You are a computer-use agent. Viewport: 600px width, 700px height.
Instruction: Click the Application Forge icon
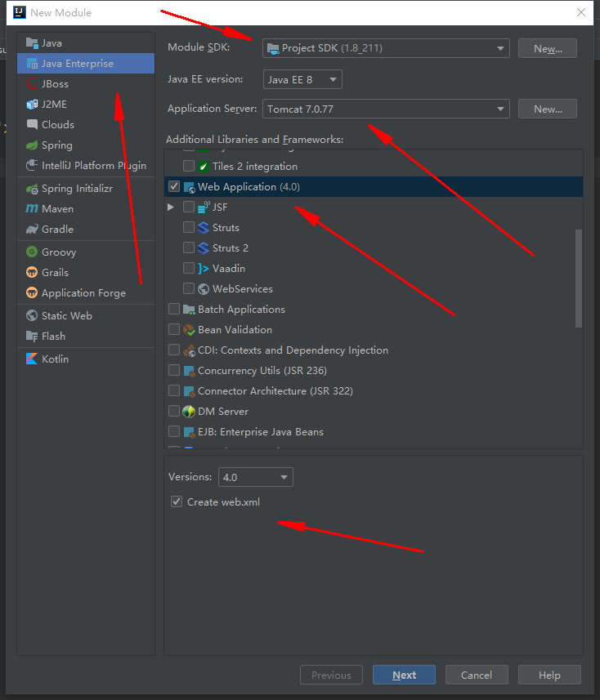tap(32, 293)
